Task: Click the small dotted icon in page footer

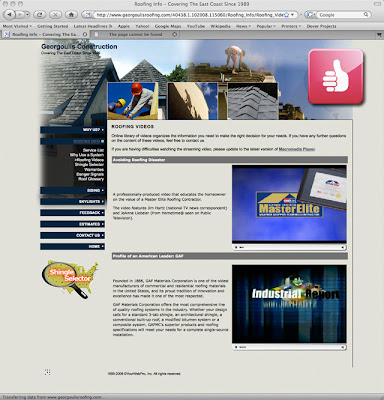Action: coord(48,372)
